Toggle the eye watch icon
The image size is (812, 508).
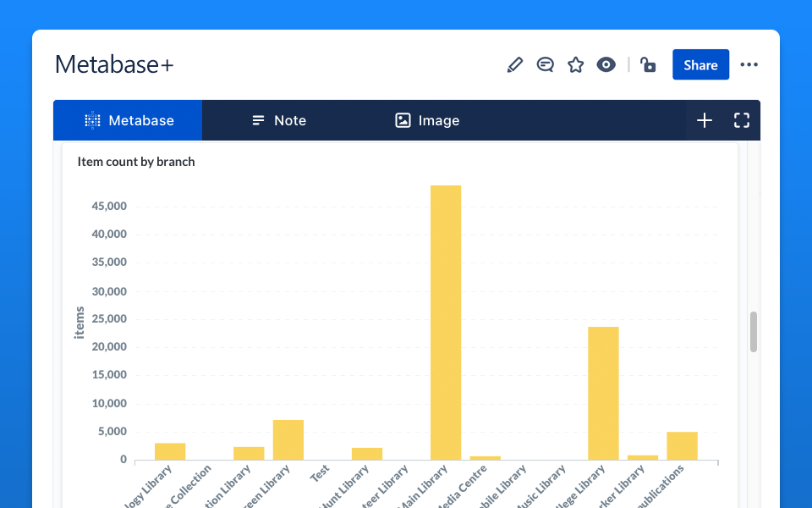point(606,64)
